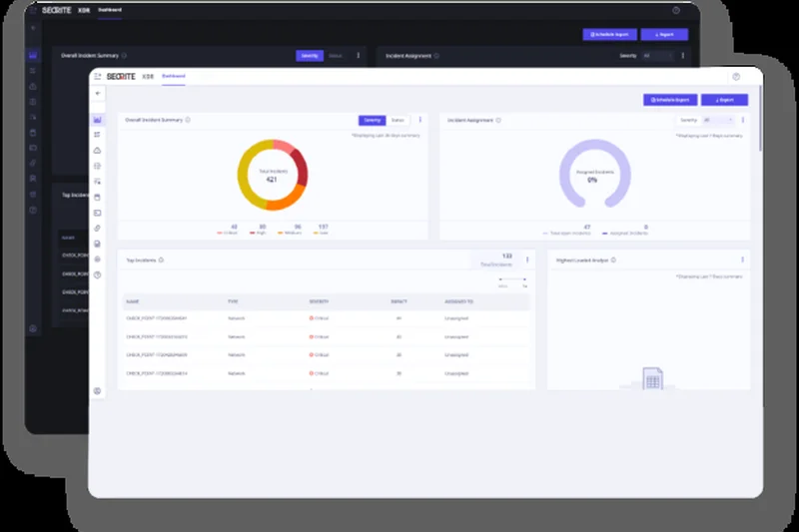
Task: Switch to the Severity view in the light window
Action: pos(372,120)
